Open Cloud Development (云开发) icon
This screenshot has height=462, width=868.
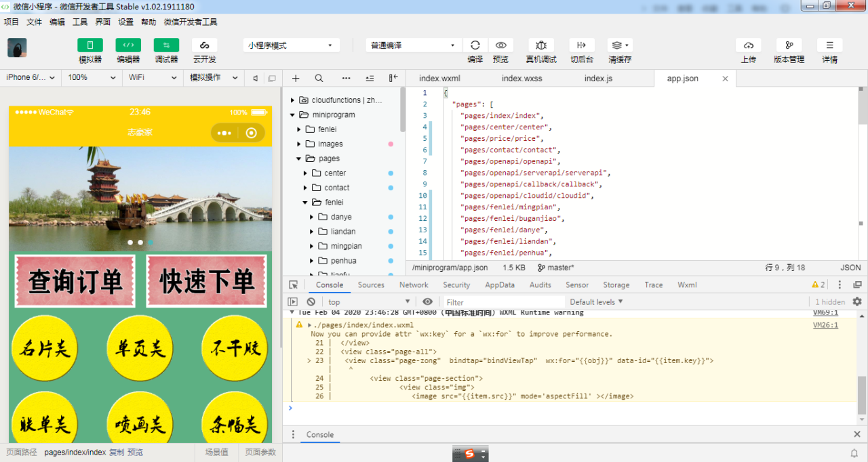click(x=204, y=45)
